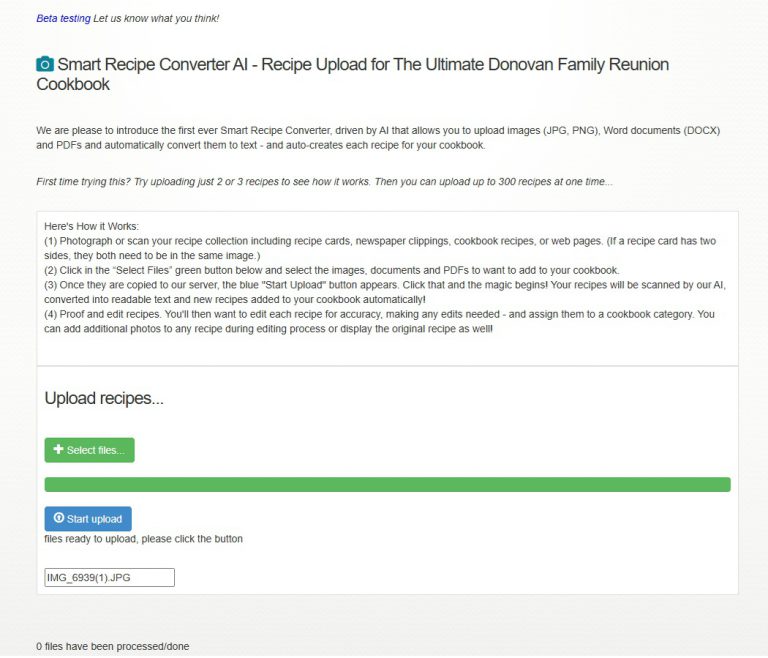Open the Beta testing link
Viewport: 768px width, 658px height.
tap(63, 19)
